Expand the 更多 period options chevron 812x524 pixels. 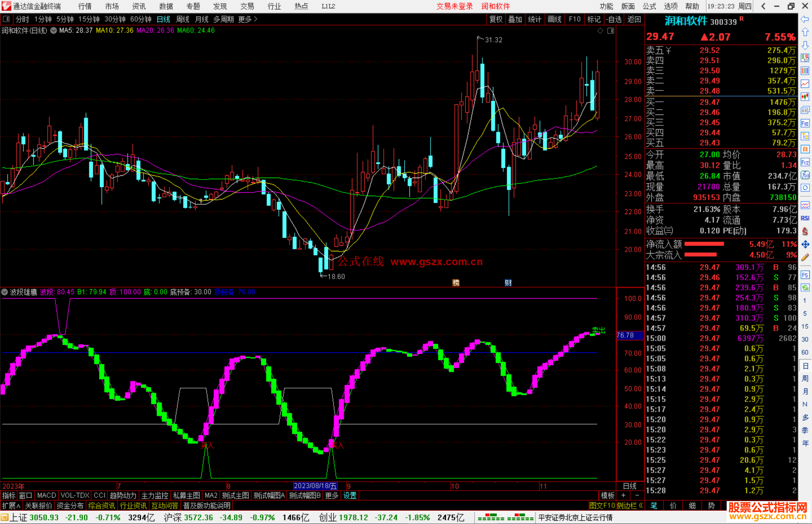[256, 19]
